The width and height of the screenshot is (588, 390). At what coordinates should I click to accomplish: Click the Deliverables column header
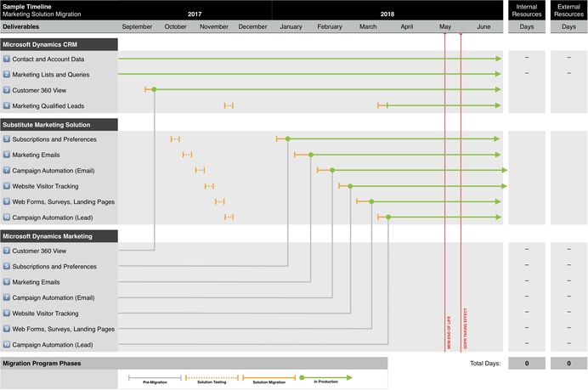[20, 26]
